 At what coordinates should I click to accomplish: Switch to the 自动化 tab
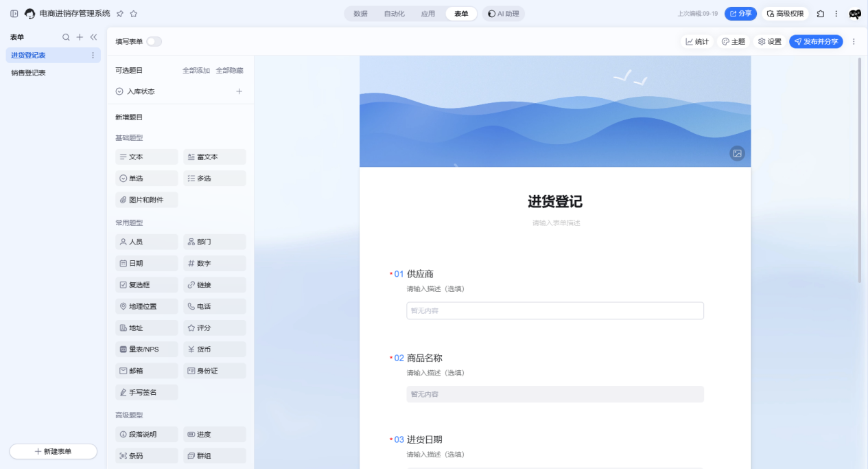(394, 13)
